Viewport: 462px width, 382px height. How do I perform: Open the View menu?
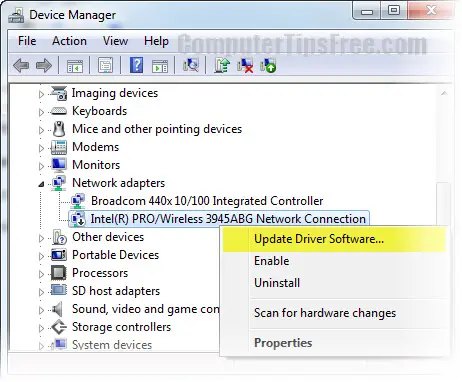click(115, 41)
